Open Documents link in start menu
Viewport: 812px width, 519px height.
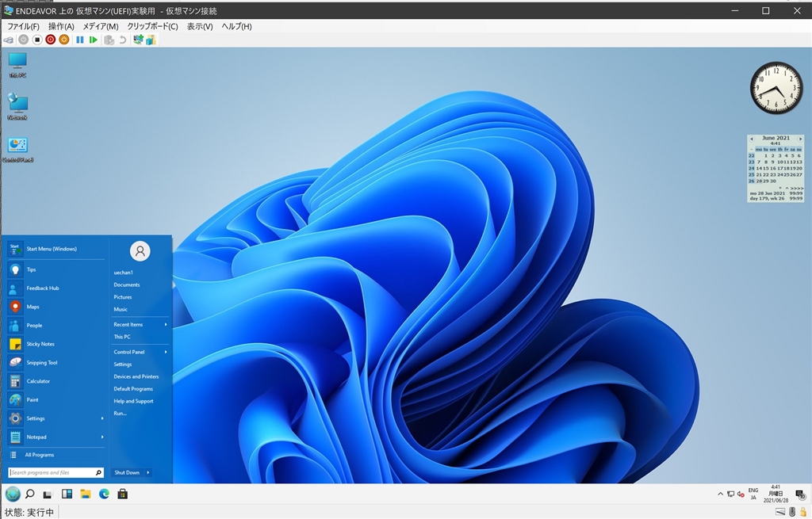click(x=127, y=285)
